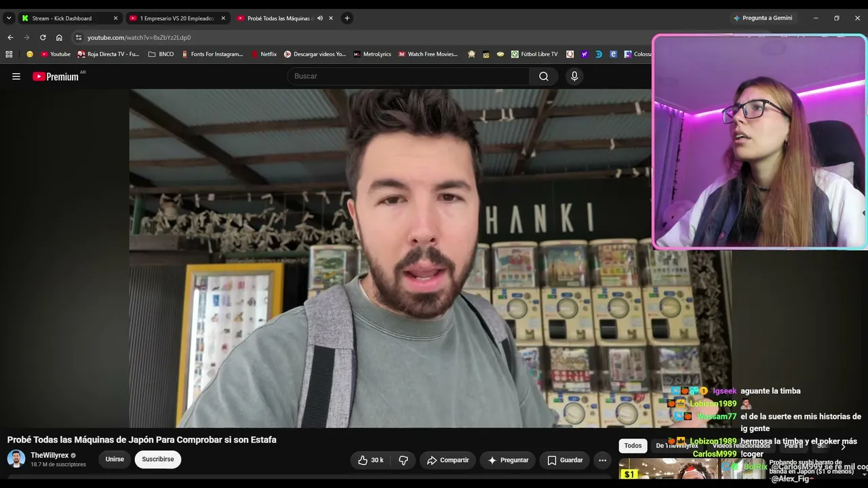Click the 18.7 M de suscriptores text

58,465
